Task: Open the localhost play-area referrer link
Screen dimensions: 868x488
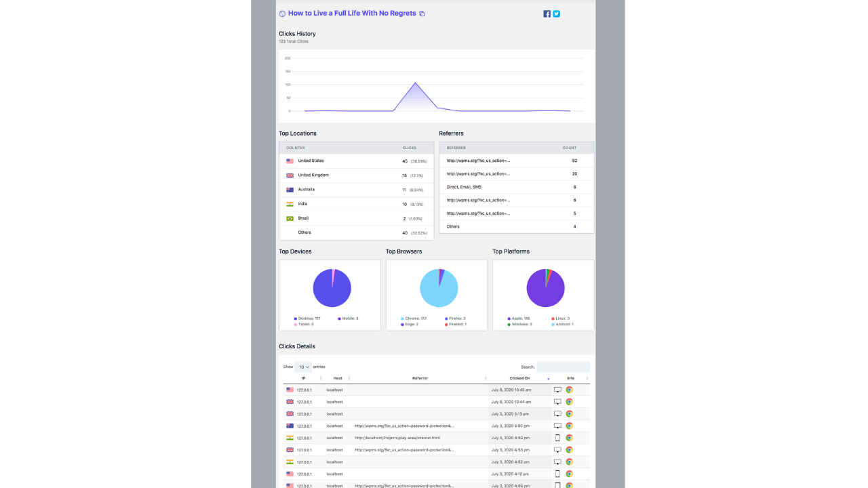Action: (x=397, y=438)
